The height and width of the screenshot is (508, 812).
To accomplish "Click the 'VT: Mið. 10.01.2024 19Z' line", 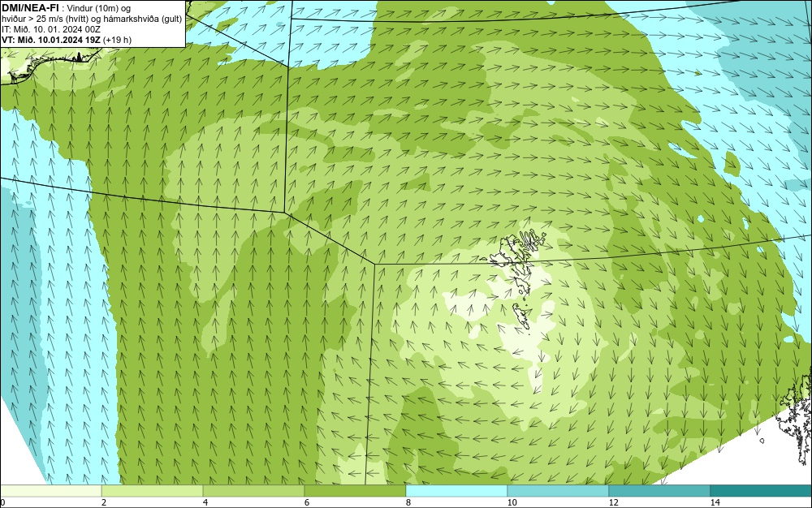I will pos(67,40).
